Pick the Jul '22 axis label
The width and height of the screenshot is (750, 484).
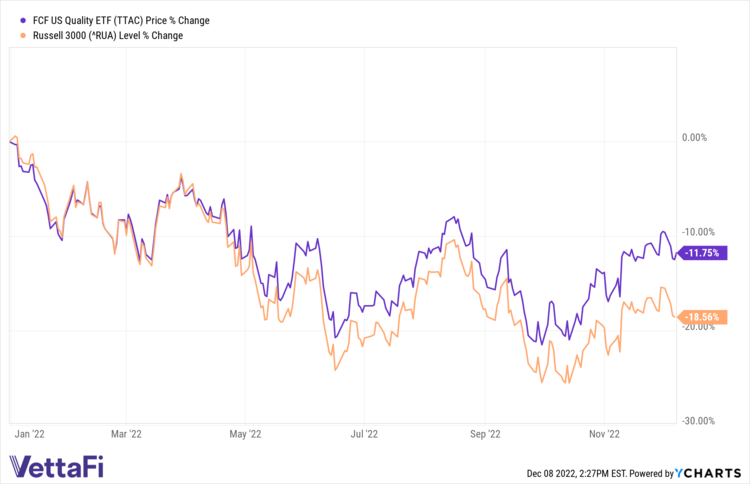(364, 434)
